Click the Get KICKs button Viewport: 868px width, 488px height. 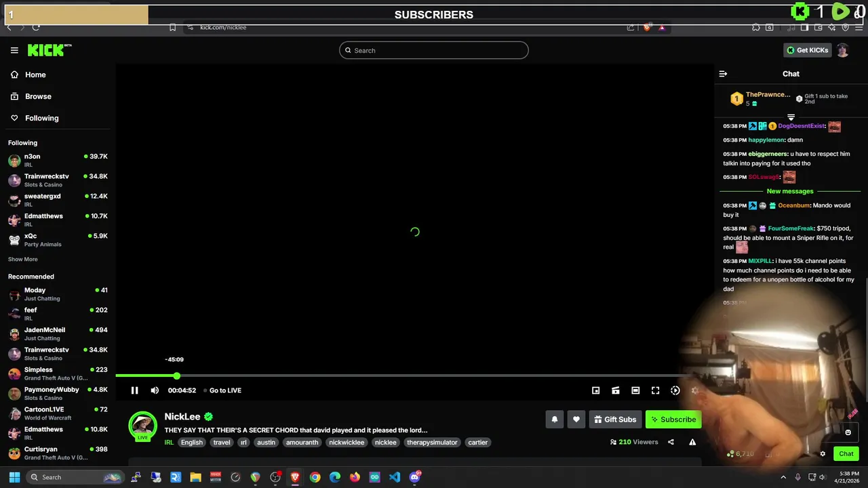pos(807,50)
